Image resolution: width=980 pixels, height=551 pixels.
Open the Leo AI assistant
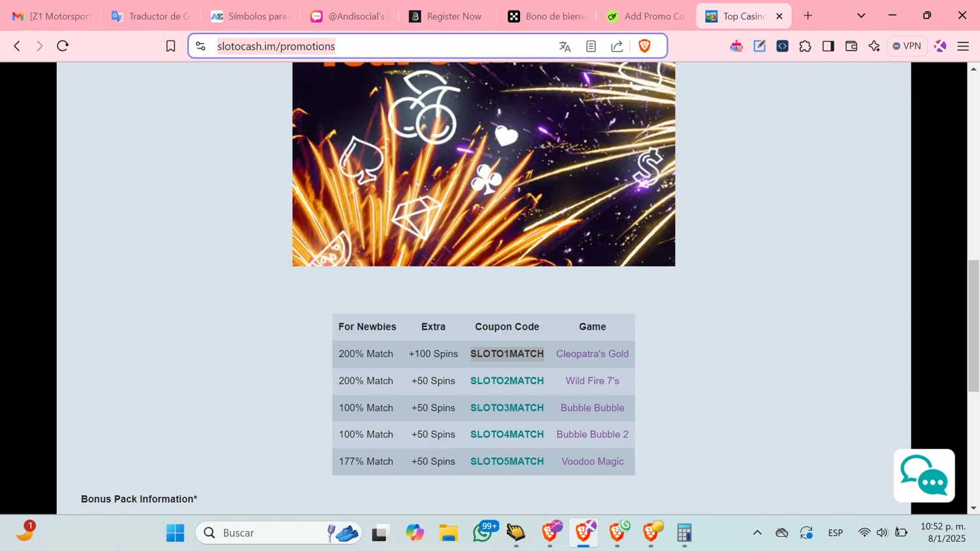click(x=874, y=46)
